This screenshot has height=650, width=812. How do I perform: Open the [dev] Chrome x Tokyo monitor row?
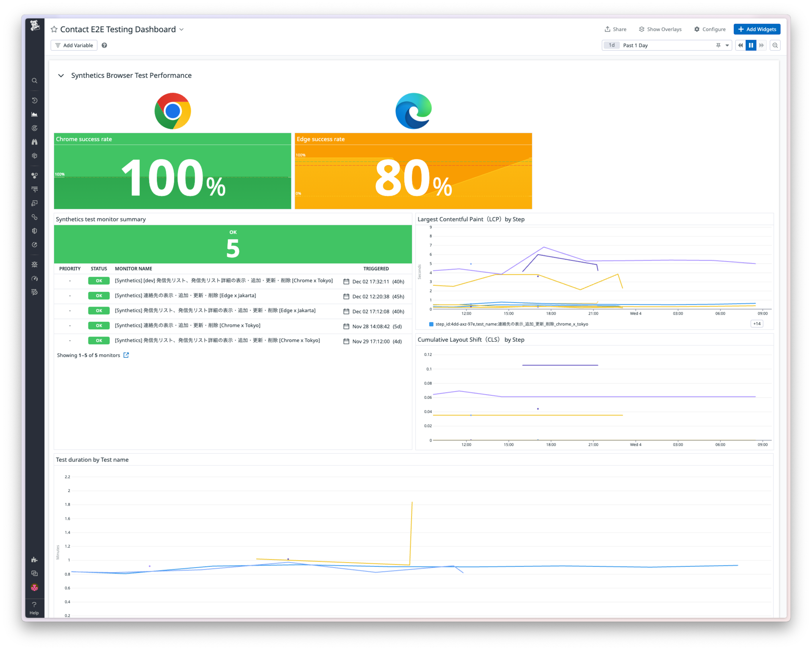(233, 281)
